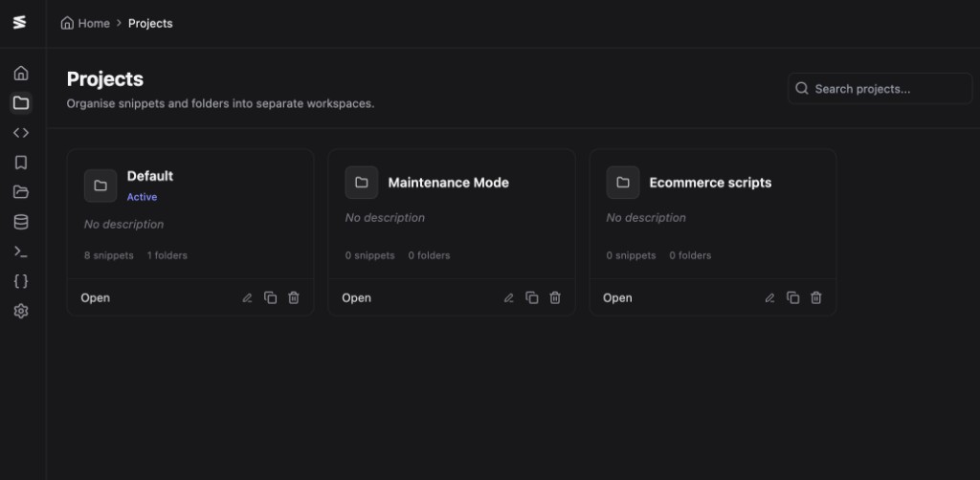Duplicate the Ecommerce scripts project
The image size is (980, 480).
[793, 297]
